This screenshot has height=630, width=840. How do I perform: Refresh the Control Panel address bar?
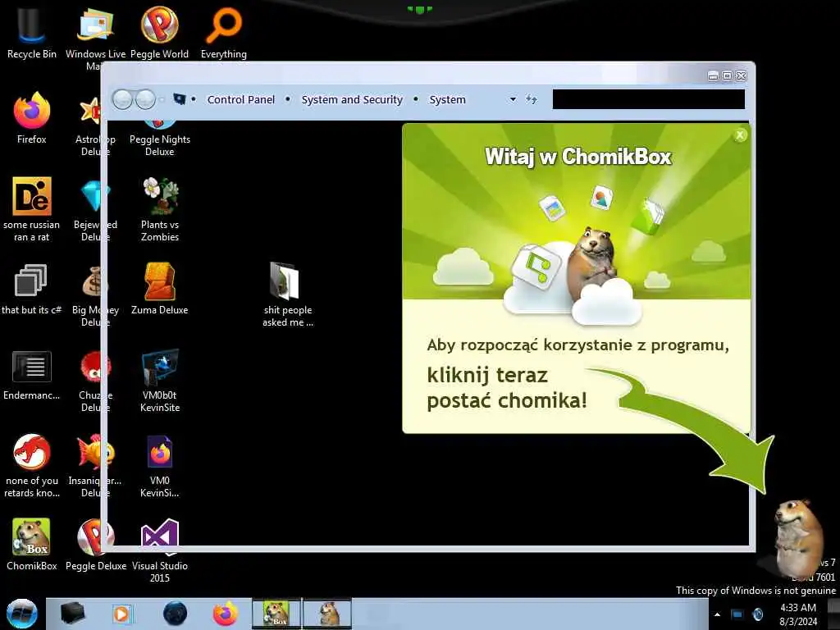(532, 99)
